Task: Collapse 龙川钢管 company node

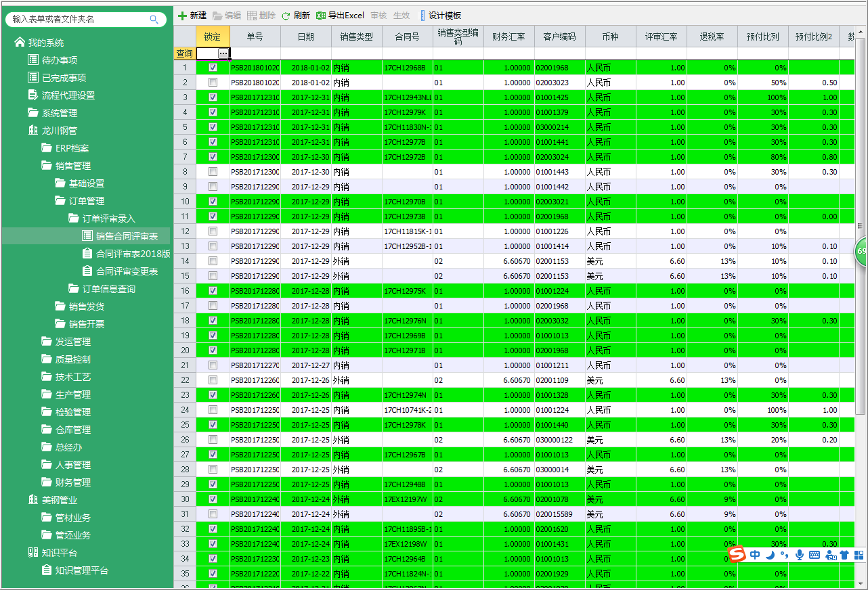Action: 52,131
